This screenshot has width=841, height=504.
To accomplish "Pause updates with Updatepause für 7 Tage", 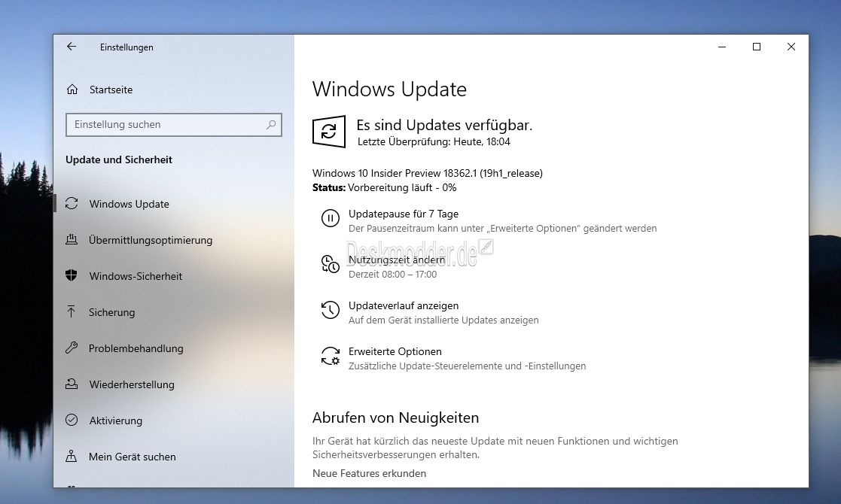I will (404, 214).
